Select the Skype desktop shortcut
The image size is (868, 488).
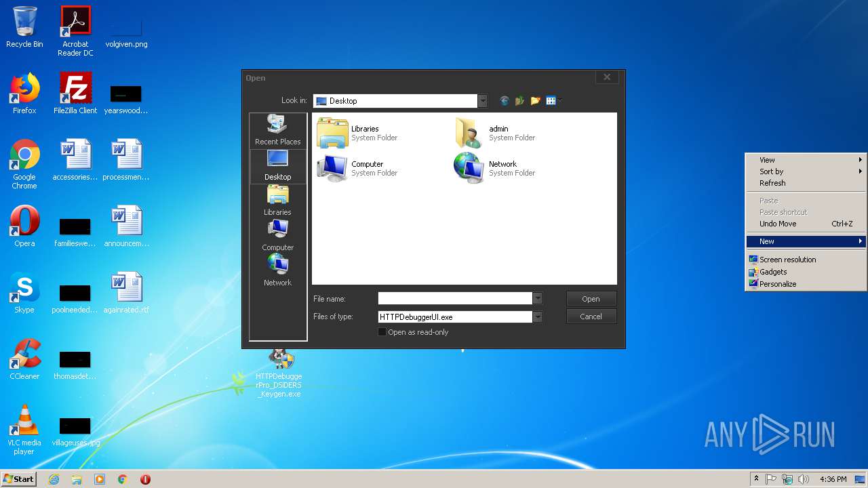24,293
